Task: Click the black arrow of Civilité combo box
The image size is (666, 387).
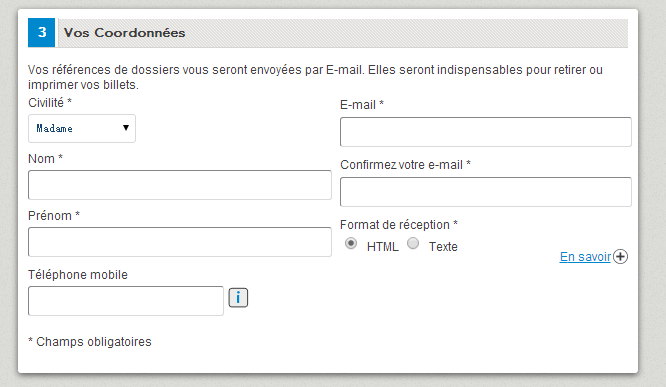Action: pos(126,128)
